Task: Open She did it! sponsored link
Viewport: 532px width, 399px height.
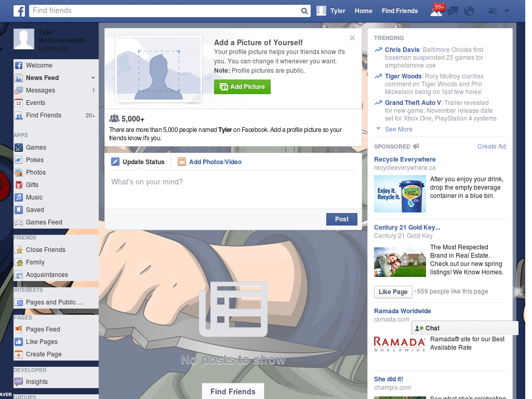Action: click(389, 379)
